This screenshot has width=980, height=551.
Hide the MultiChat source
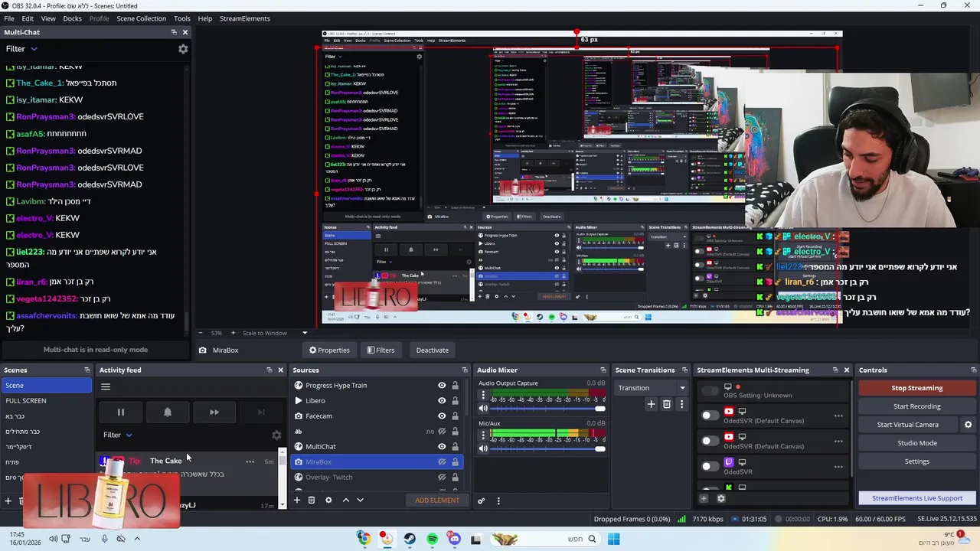442,447
